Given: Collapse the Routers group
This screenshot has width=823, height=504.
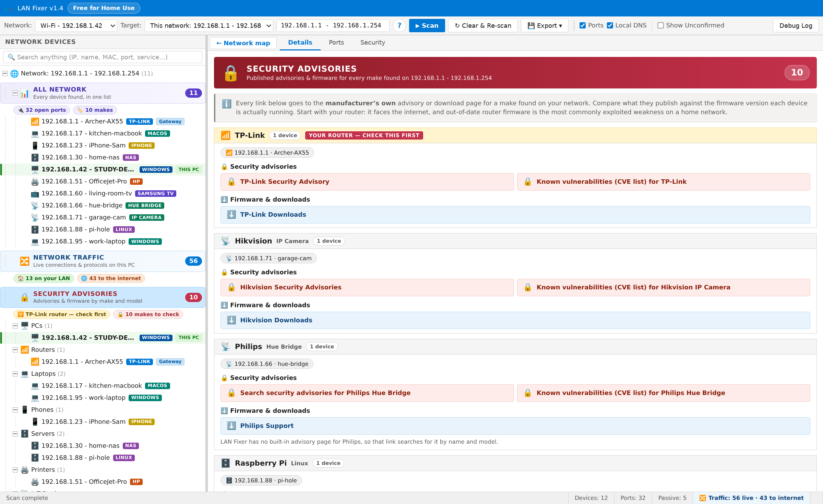Looking at the screenshot, I should click(15, 350).
